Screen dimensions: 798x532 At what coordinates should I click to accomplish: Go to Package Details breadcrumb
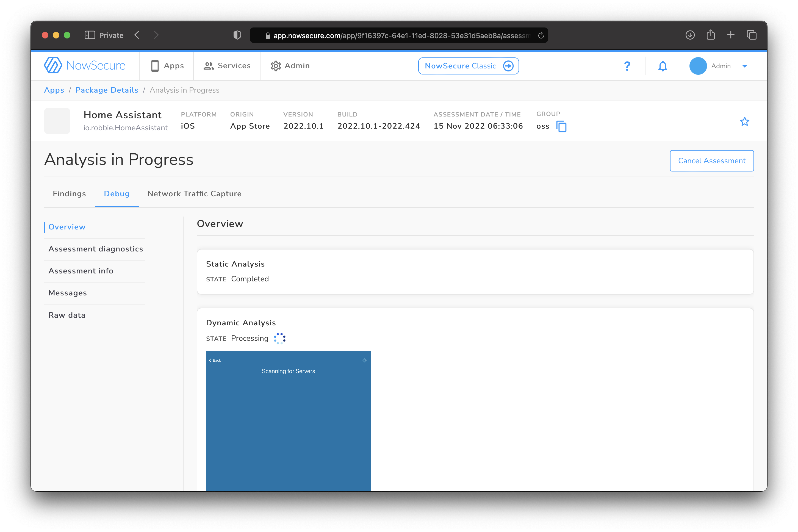(107, 90)
